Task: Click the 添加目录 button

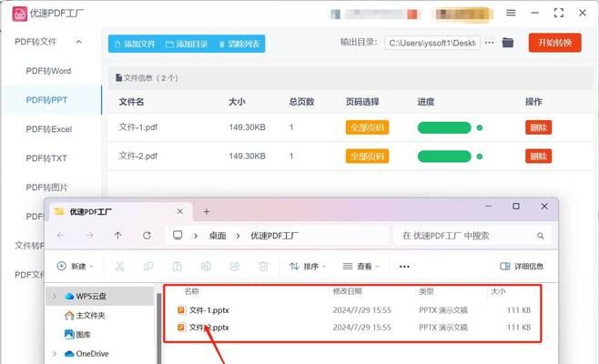Action: [x=187, y=44]
